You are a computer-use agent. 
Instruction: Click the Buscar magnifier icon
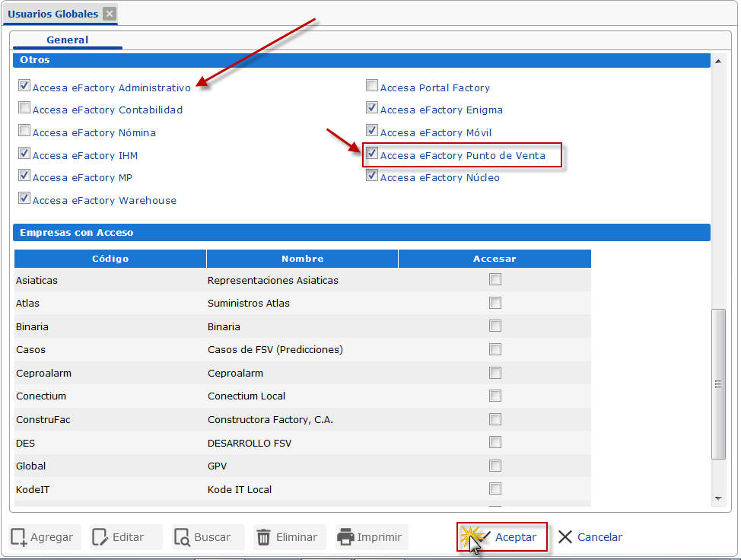click(x=182, y=537)
